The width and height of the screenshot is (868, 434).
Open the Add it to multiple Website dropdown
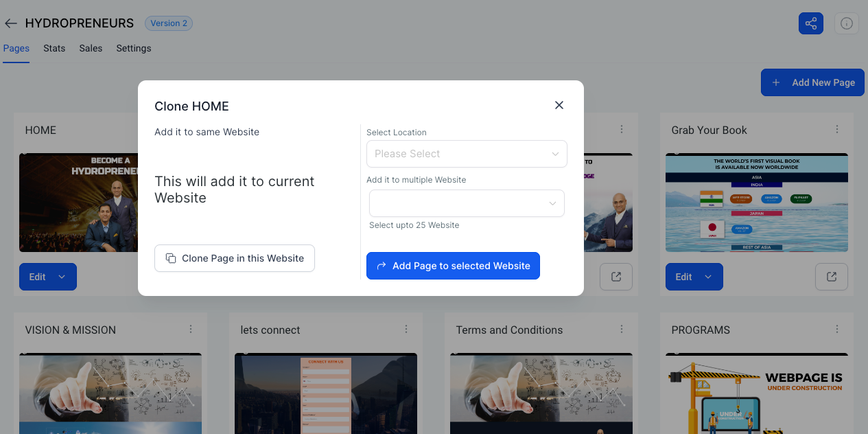(467, 203)
